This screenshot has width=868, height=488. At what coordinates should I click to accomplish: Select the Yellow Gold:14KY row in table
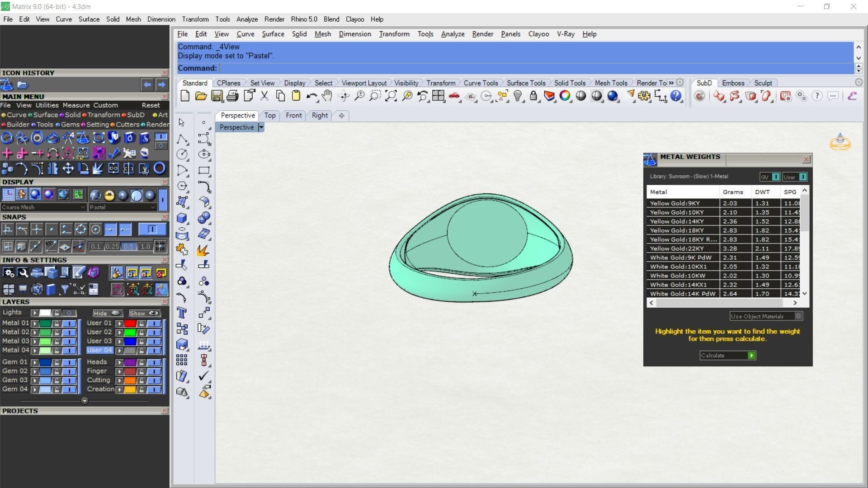coord(677,221)
